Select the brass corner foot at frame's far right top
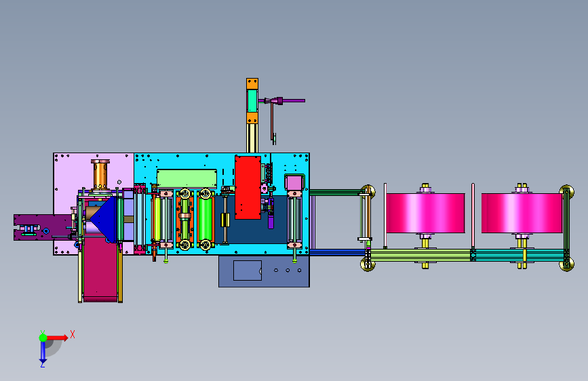The width and height of the screenshot is (588, 381). (x=567, y=192)
